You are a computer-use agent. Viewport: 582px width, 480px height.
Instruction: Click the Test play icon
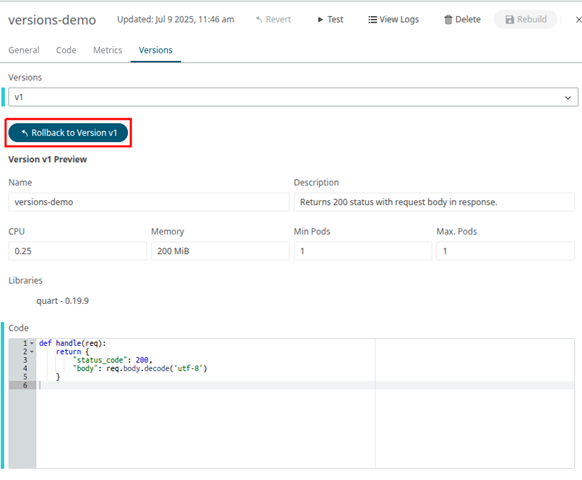pyautogui.click(x=320, y=20)
